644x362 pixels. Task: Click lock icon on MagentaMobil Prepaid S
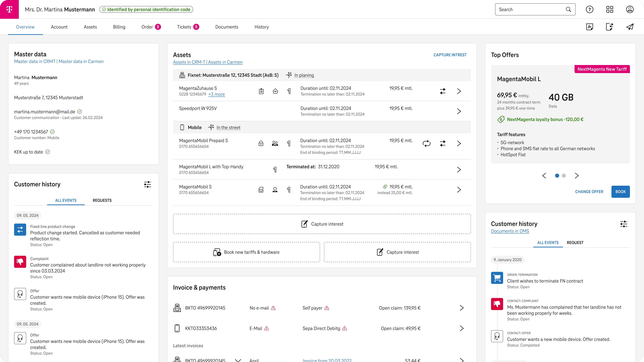[x=261, y=143]
